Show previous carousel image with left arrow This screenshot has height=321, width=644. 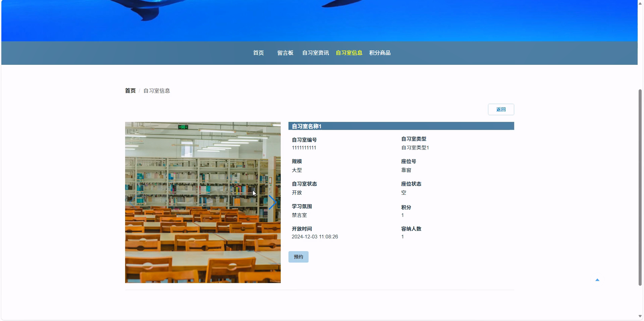(x=132, y=202)
